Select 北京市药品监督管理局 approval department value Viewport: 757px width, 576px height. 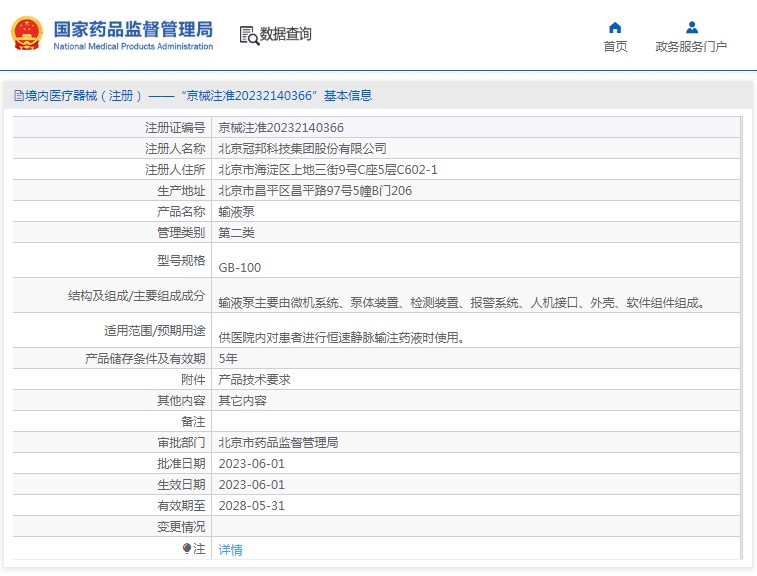[278, 443]
